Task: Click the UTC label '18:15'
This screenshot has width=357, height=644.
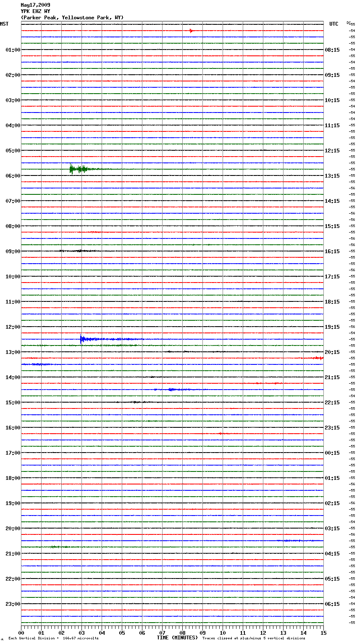Action: [332, 302]
